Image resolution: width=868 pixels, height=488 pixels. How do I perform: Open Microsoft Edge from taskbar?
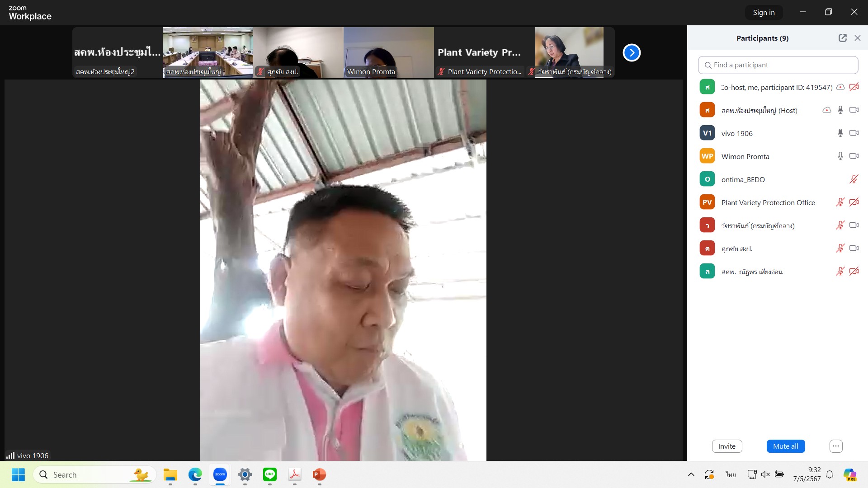pos(195,475)
